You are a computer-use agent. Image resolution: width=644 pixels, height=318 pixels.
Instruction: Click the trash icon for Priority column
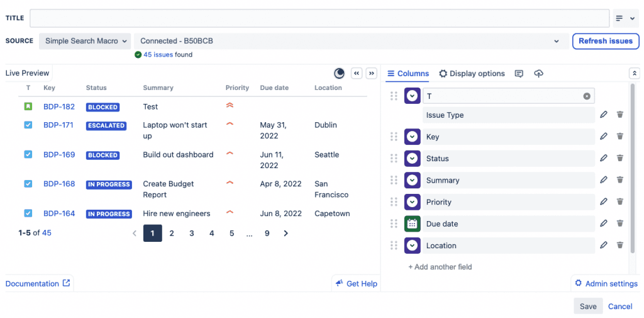(x=620, y=202)
